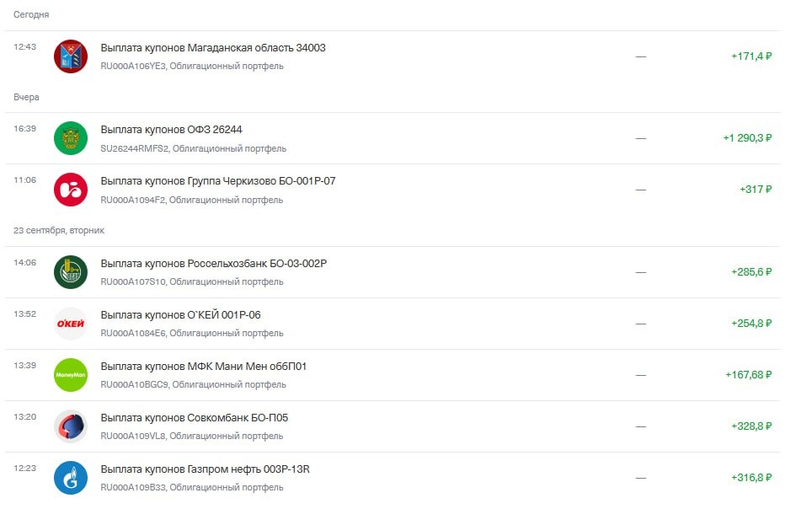Click the О'КЕЙ store logo icon

(x=71, y=324)
